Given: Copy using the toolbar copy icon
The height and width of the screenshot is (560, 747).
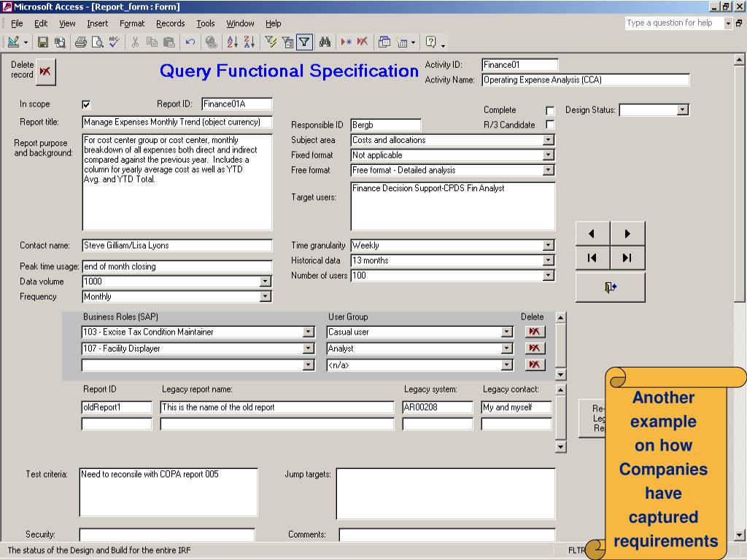Looking at the screenshot, I should (152, 42).
